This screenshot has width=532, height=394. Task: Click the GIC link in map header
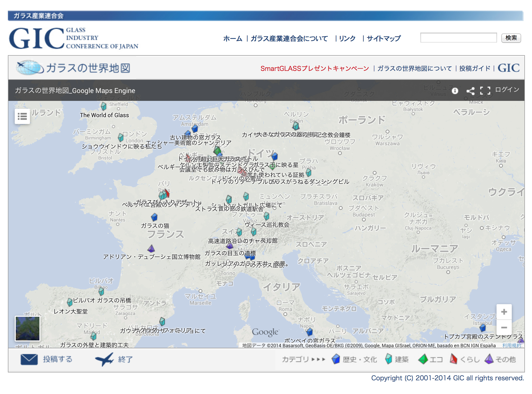click(x=509, y=68)
